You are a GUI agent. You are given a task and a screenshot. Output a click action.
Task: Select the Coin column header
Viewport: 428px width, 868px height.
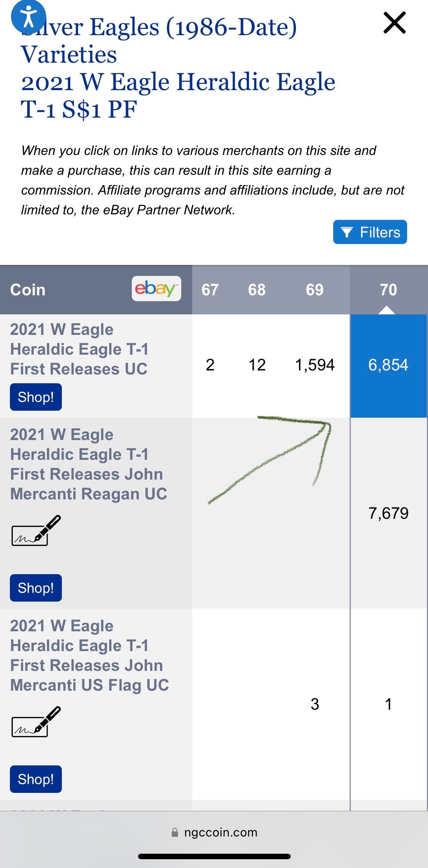[x=28, y=289]
